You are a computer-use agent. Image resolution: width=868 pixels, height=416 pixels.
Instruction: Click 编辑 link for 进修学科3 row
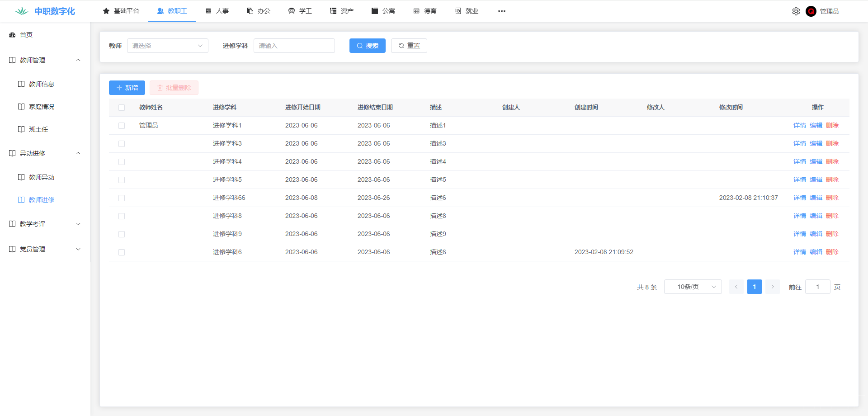[816, 143]
